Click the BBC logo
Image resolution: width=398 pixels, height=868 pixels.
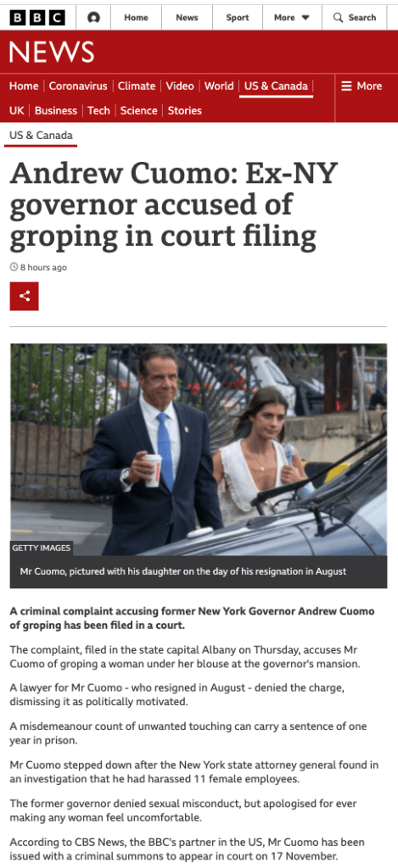tap(37, 18)
